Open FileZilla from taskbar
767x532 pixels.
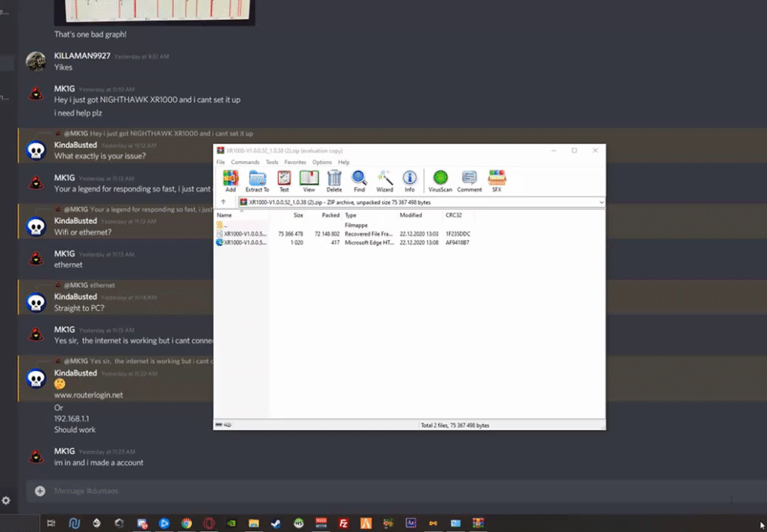point(344,524)
